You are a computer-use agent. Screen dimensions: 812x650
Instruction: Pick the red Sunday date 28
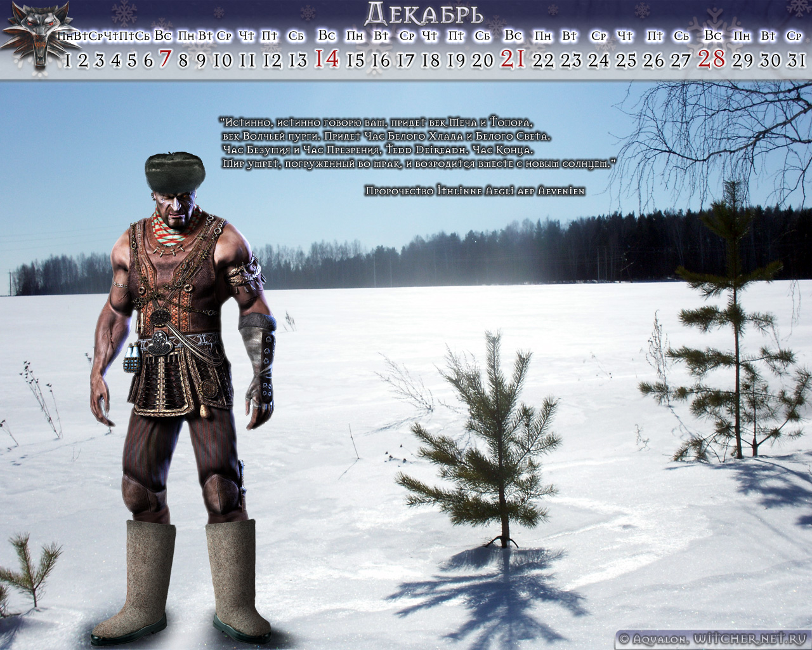point(711,59)
